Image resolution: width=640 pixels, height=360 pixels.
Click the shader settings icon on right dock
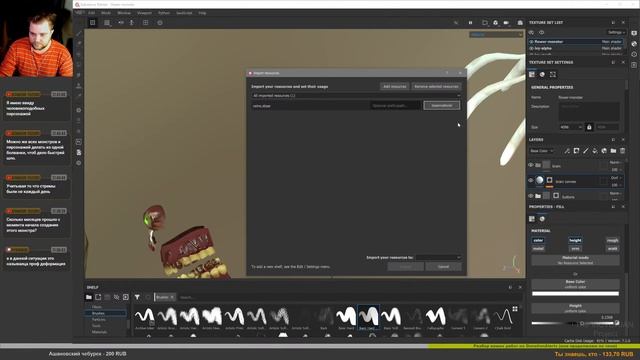(634, 44)
